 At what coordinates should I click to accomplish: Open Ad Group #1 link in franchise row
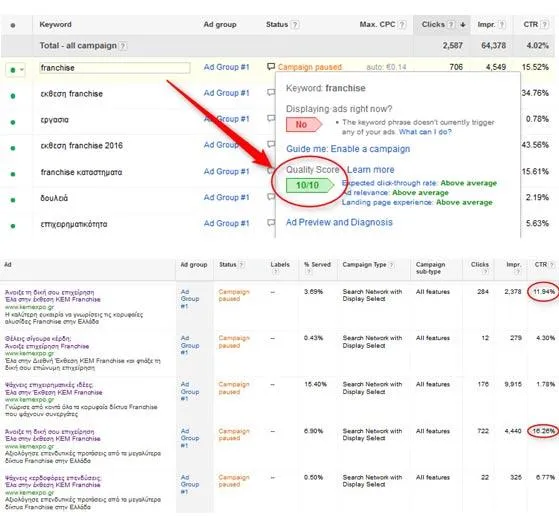(226, 67)
